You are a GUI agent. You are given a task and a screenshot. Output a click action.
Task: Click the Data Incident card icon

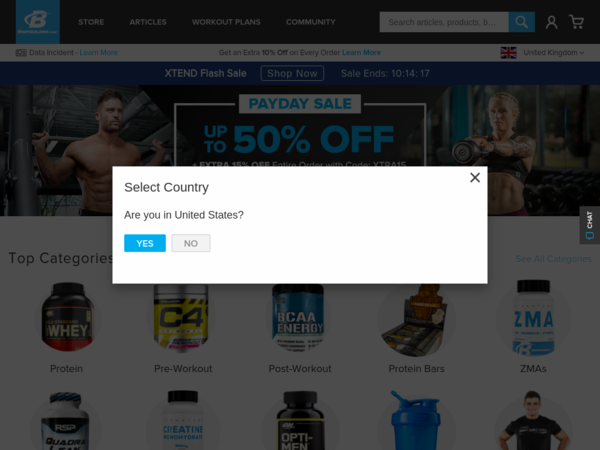(x=21, y=53)
